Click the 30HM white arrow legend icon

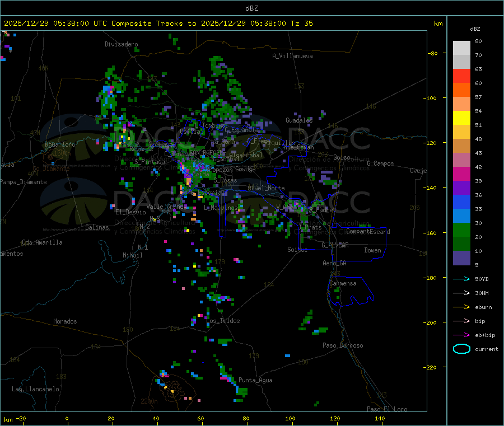click(461, 293)
